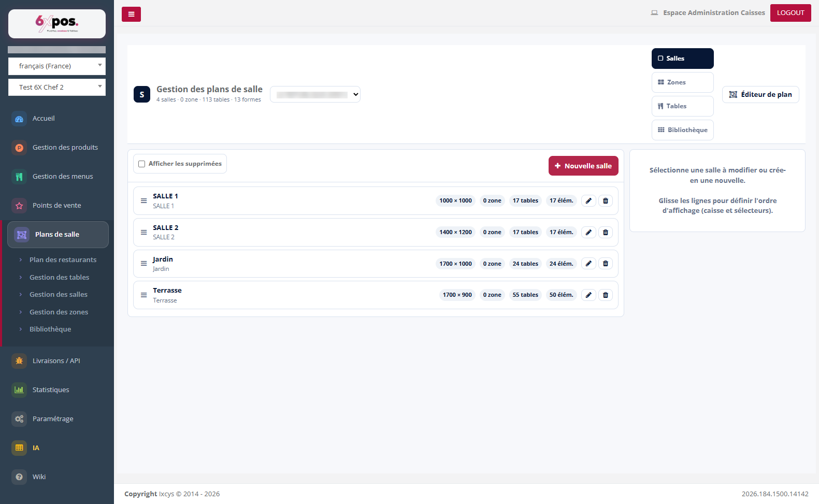The image size is (819, 504).
Task: Select the Jardin room name
Action: [x=163, y=260]
